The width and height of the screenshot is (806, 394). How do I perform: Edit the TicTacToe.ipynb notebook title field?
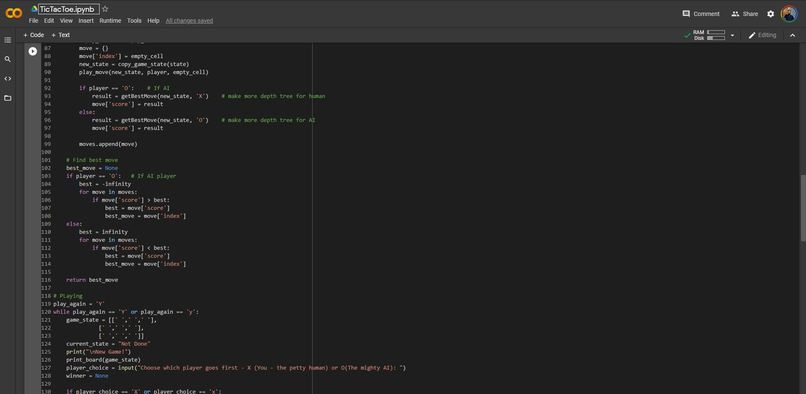tap(69, 9)
